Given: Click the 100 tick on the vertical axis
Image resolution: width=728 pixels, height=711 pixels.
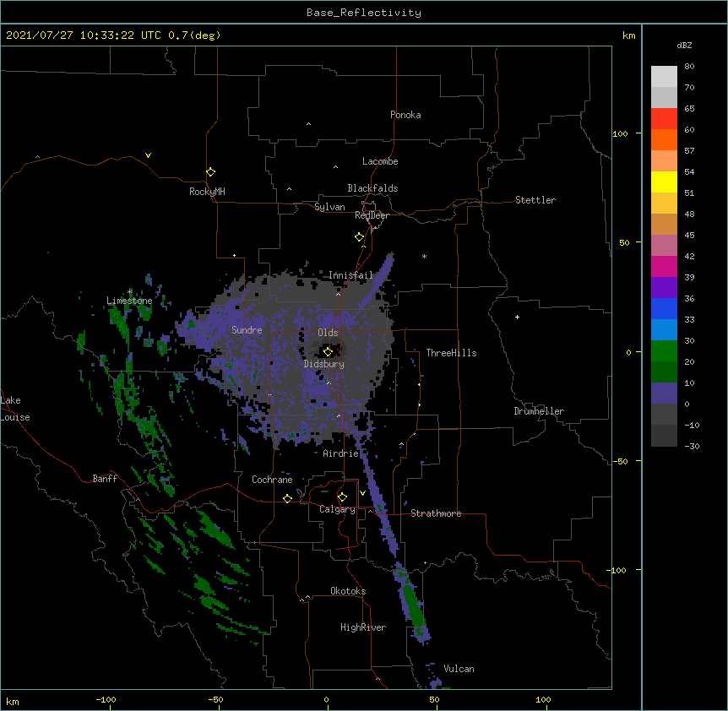Looking at the screenshot, I should tap(620, 133).
